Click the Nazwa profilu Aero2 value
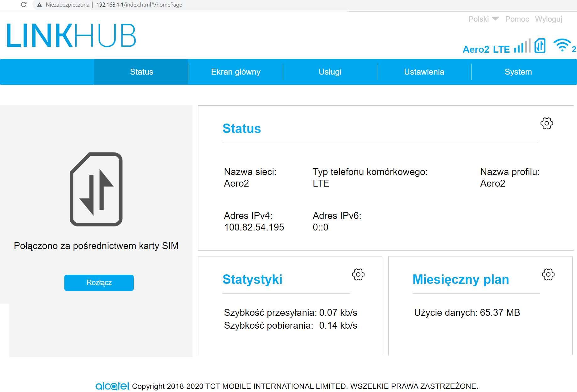This screenshot has height=392, width=577. click(x=493, y=183)
